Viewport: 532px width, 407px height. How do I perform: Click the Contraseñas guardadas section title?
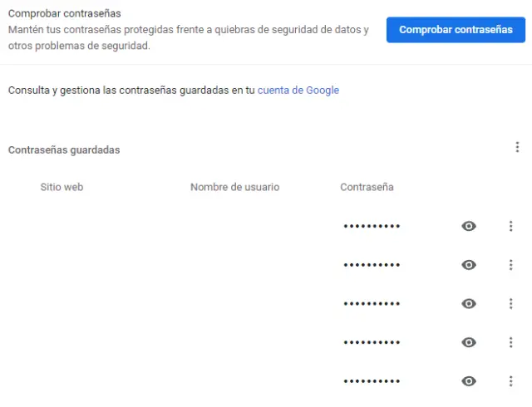[x=64, y=150]
